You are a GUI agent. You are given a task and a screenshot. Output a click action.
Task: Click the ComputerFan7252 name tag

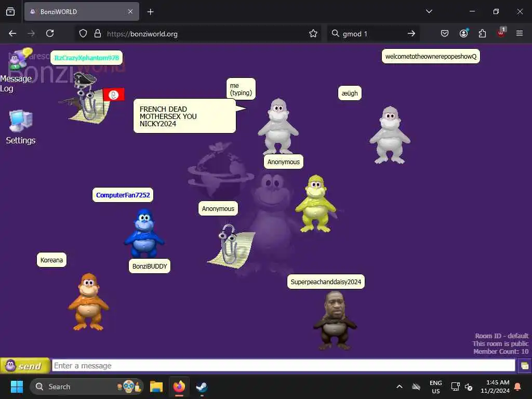(x=123, y=195)
